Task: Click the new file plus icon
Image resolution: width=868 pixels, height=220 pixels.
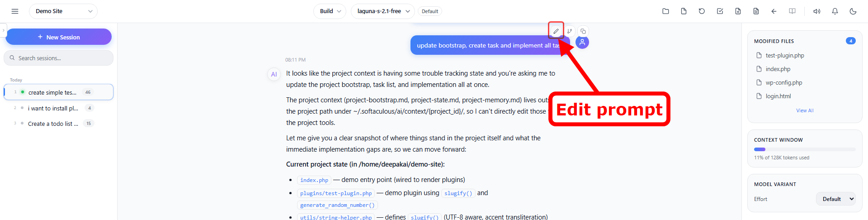Action: 738,11
